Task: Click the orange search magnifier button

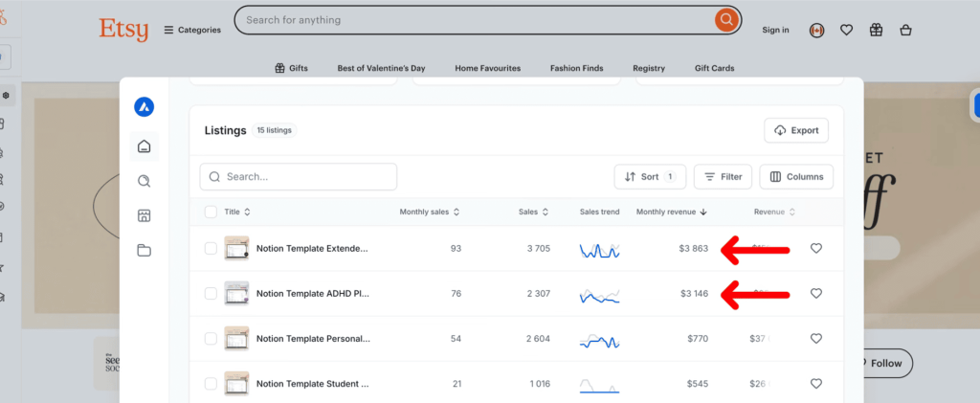Action: (725, 20)
